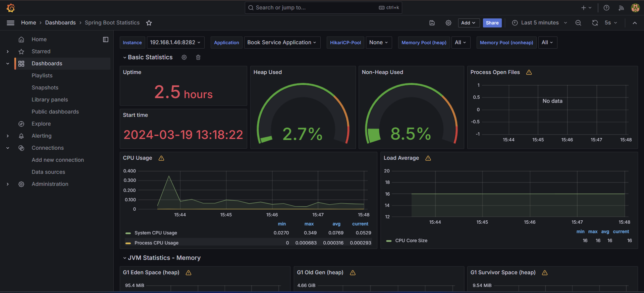Open Snapshots in the sidebar
This screenshot has width=644, height=293.
tap(45, 88)
